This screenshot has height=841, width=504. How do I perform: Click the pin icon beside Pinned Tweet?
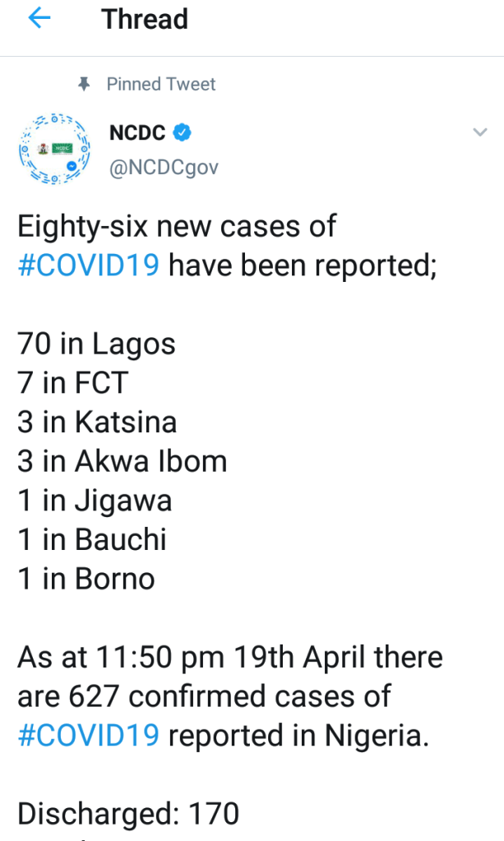(83, 84)
